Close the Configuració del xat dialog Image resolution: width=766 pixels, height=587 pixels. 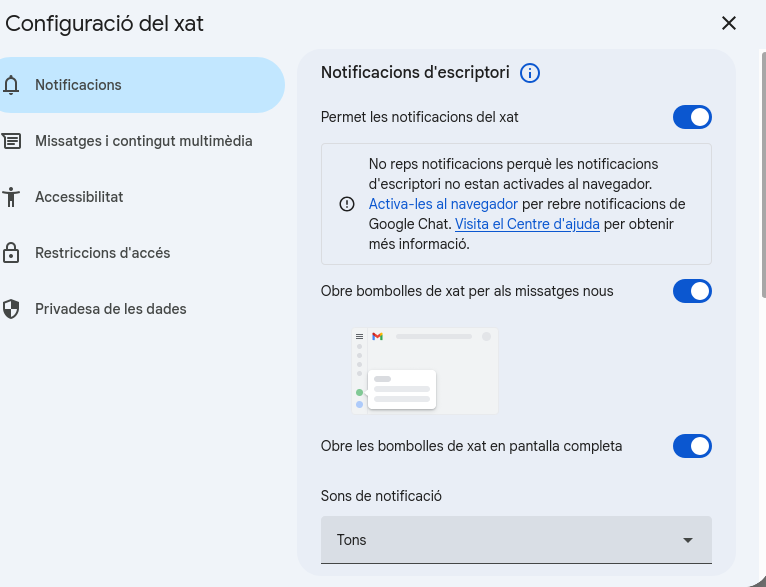tap(729, 23)
